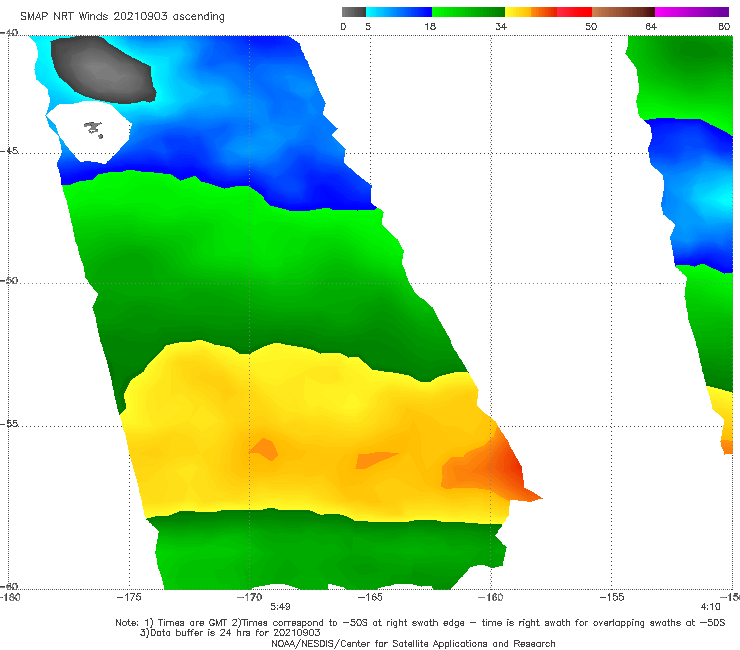740x650 pixels.
Task: Click the note '3)Data buffer is 24 hrs for 20210903'
Action: [x=230, y=633]
